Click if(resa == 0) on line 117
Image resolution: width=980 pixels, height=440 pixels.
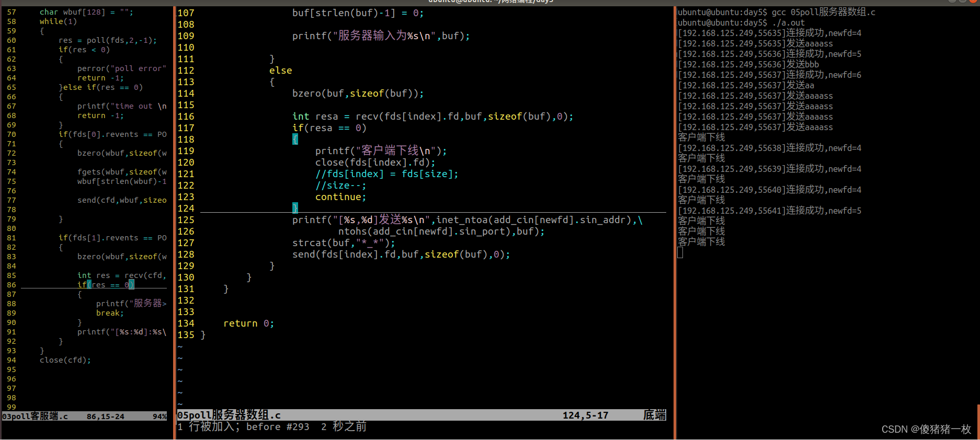pyautogui.click(x=329, y=128)
